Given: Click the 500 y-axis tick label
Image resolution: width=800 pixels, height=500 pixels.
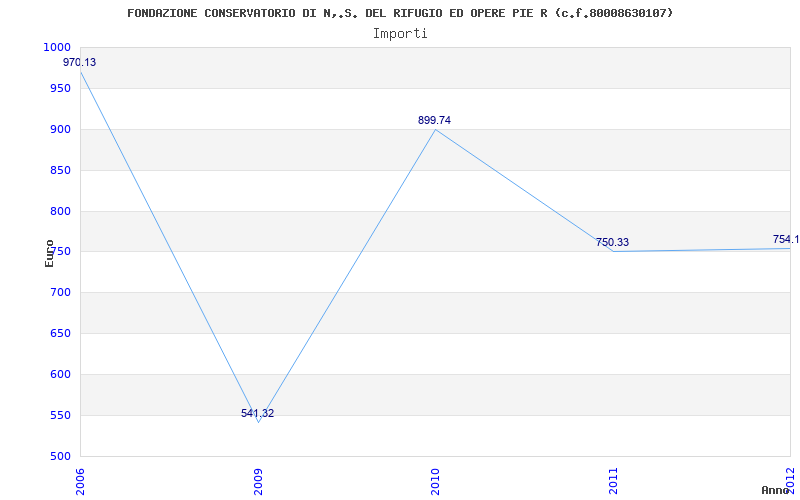Looking at the screenshot, I should pos(60,456).
